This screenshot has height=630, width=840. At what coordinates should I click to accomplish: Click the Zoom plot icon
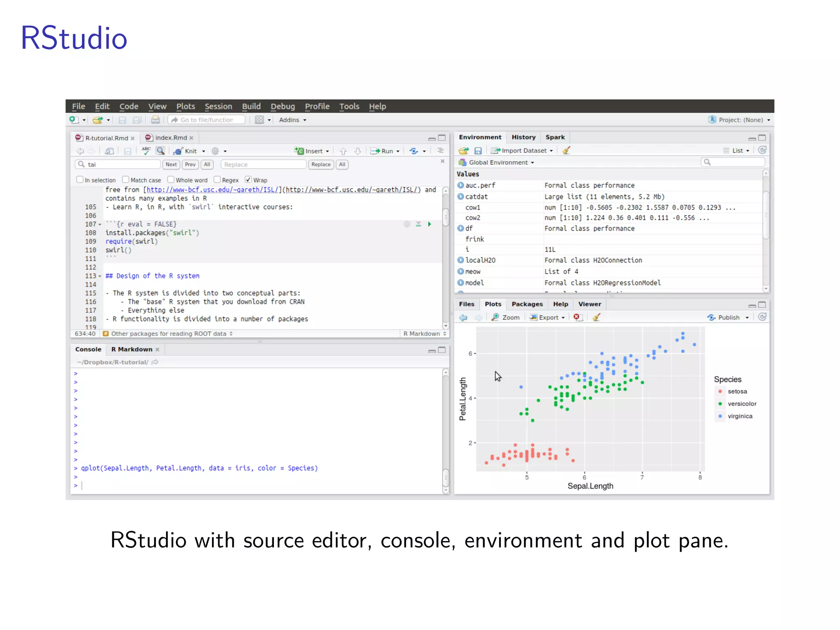tap(495, 317)
